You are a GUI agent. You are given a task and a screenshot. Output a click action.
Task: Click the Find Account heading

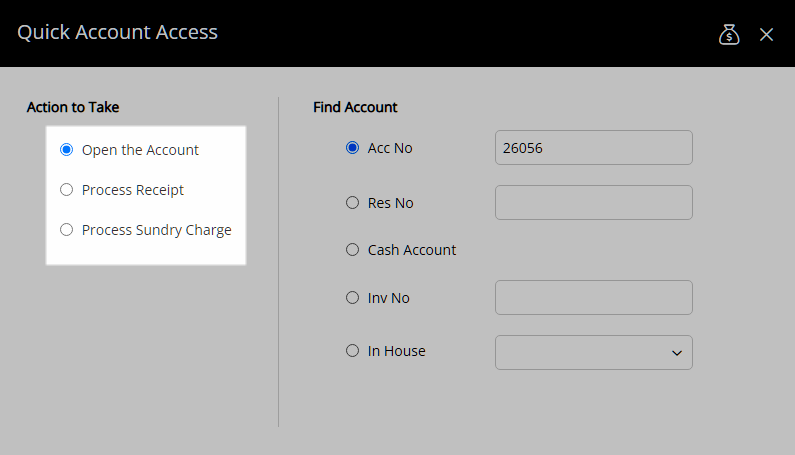355,107
